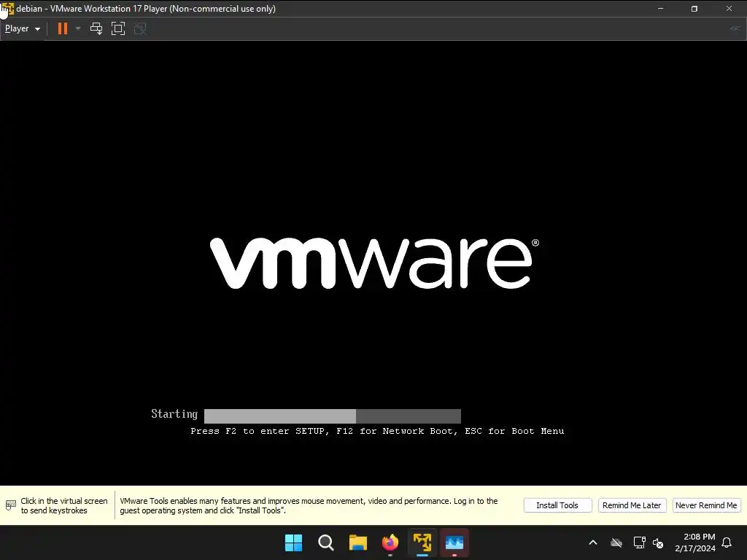Click Send Ctrl+Alt+Del toolbar icon
747x560 pixels.
coord(96,28)
